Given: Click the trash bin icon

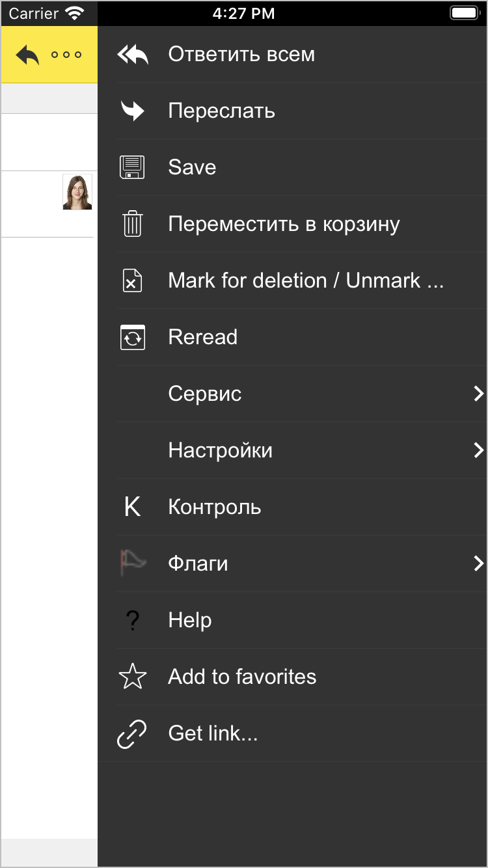Looking at the screenshot, I should (133, 224).
